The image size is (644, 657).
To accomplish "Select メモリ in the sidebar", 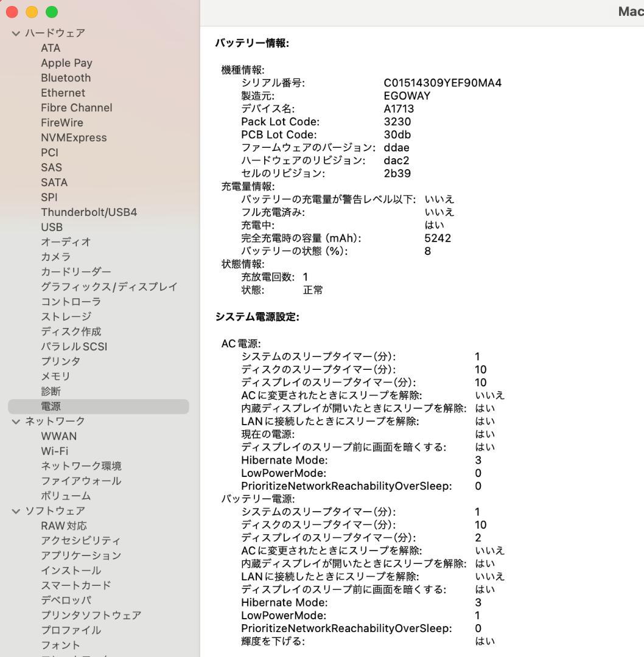I will [55, 377].
